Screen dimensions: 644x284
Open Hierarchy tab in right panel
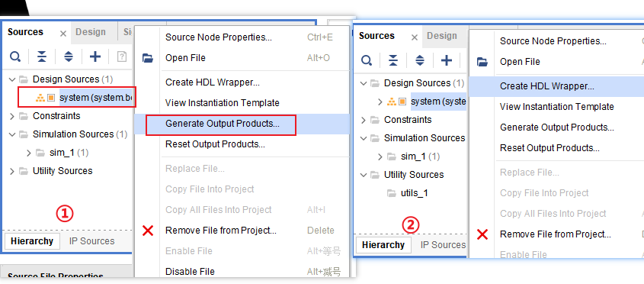tap(383, 245)
